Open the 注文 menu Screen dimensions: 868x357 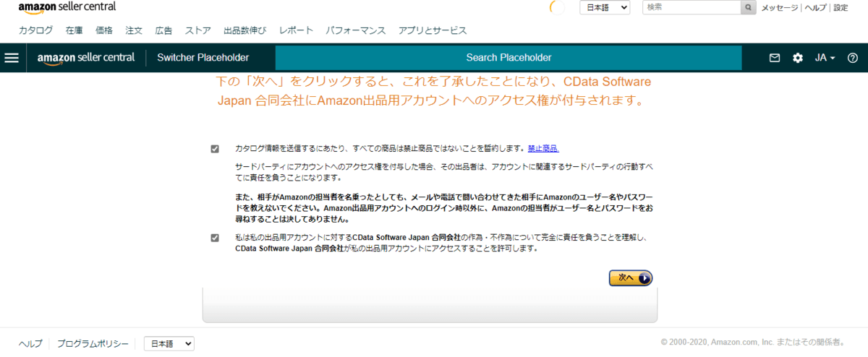coord(134,30)
